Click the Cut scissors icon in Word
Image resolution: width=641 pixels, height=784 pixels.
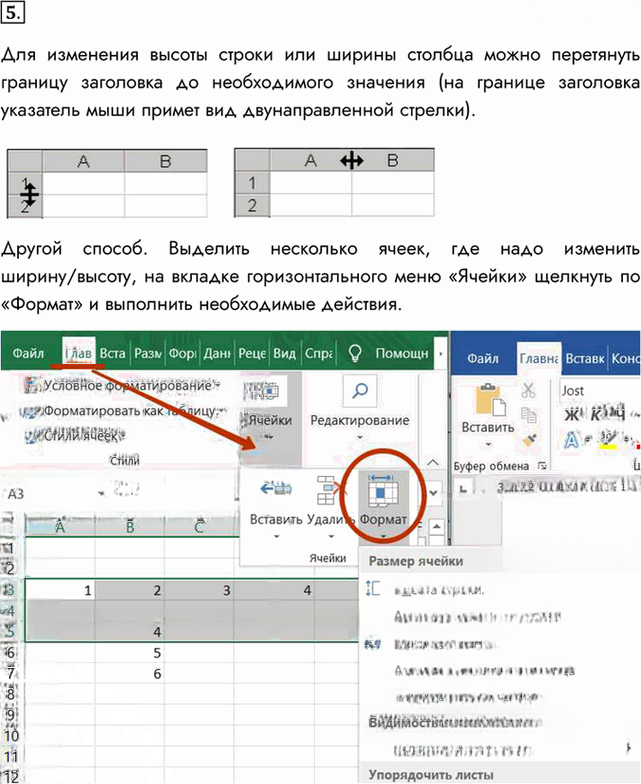click(x=528, y=390)
